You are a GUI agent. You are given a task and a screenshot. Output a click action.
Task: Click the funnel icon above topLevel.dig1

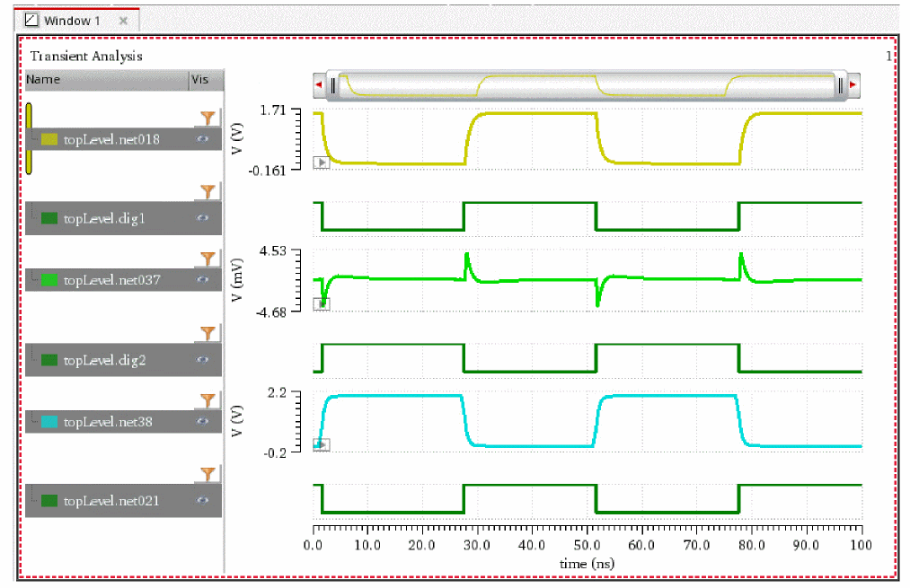(208, 192)
